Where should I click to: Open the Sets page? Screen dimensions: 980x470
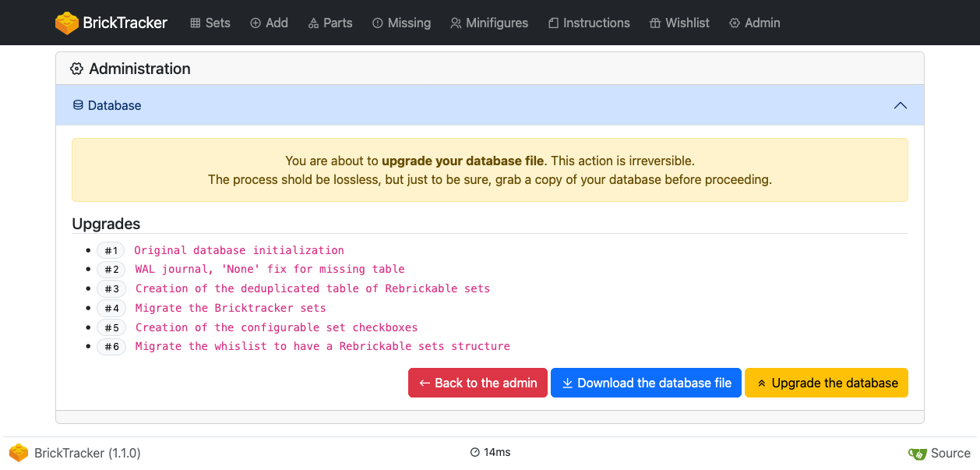click(x=210, y=23)
